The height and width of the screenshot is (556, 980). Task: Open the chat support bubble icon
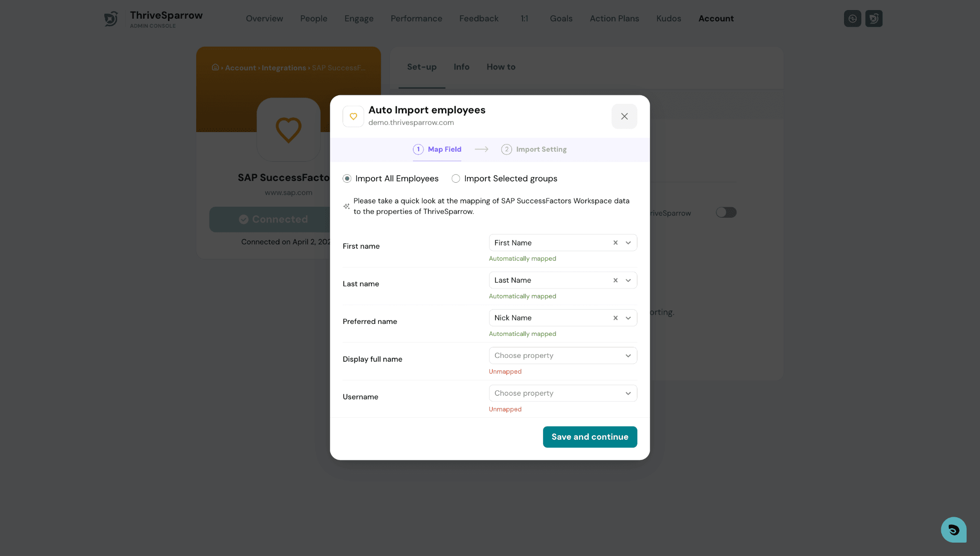pyautogui.click(x=953, y=529)
